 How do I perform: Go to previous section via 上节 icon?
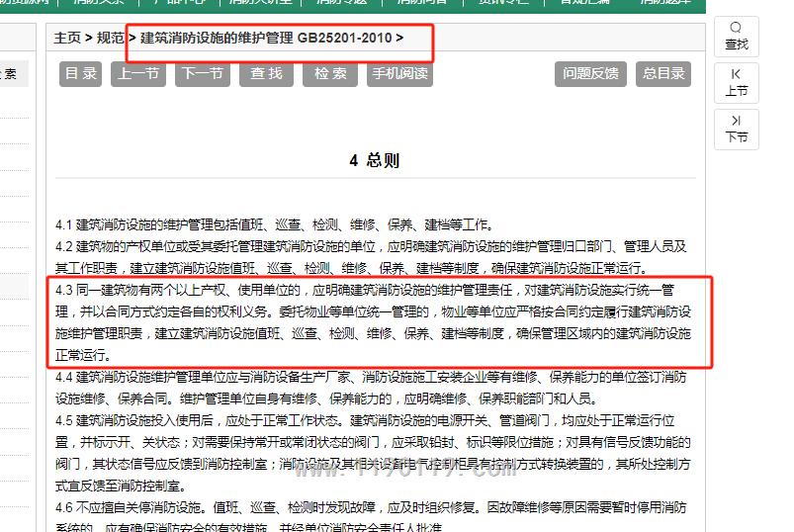(x=737, y=82)
